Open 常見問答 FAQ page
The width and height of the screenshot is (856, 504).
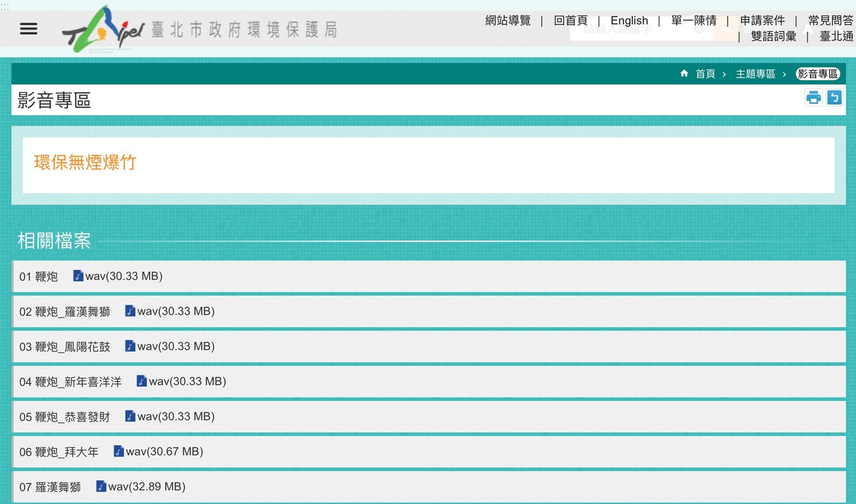click(831, 21)
